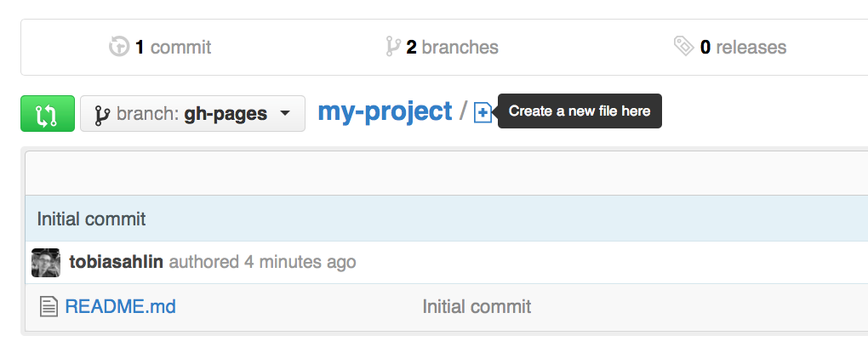The height and width of the screenshot is (347, 868).
Task: Click the branch fork icon beside 2 branches
Action: tap(392, 47)
